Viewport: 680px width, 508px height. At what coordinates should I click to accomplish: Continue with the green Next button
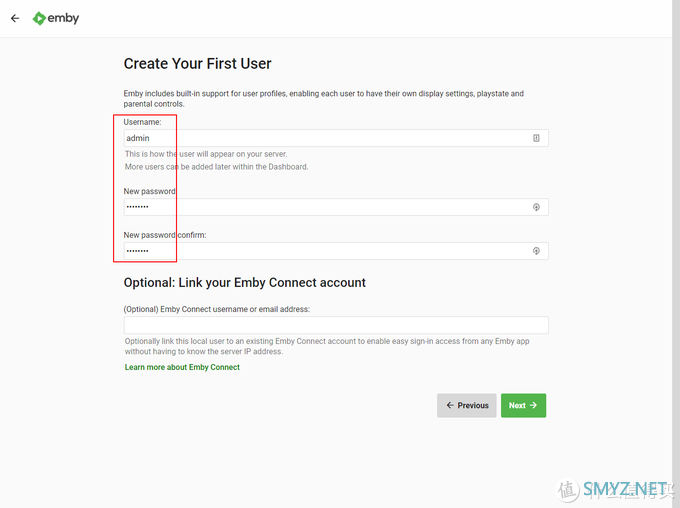point(523,405)
